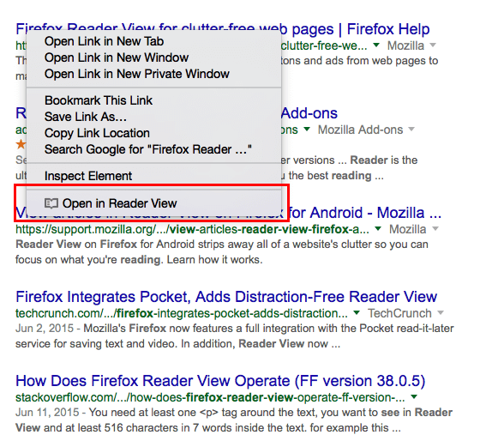The image size is (504, 447).
Task: Open the Firefox Help result title link
Action: pyautogui.click(x=356, y=29)
